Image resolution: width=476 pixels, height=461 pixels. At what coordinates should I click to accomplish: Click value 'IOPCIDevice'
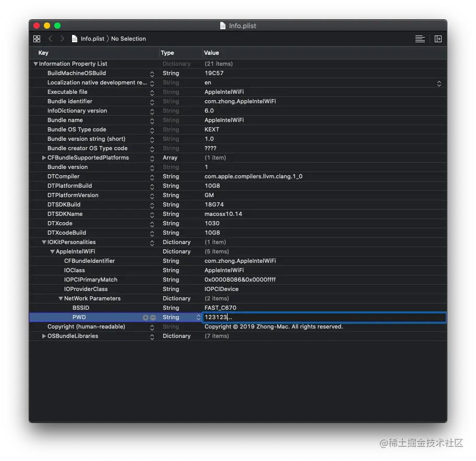click(221, 289)
